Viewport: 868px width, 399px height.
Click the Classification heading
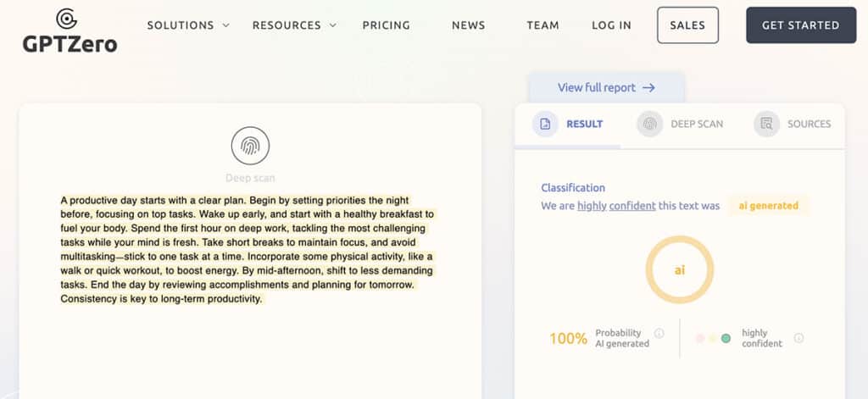pos(573,187)
